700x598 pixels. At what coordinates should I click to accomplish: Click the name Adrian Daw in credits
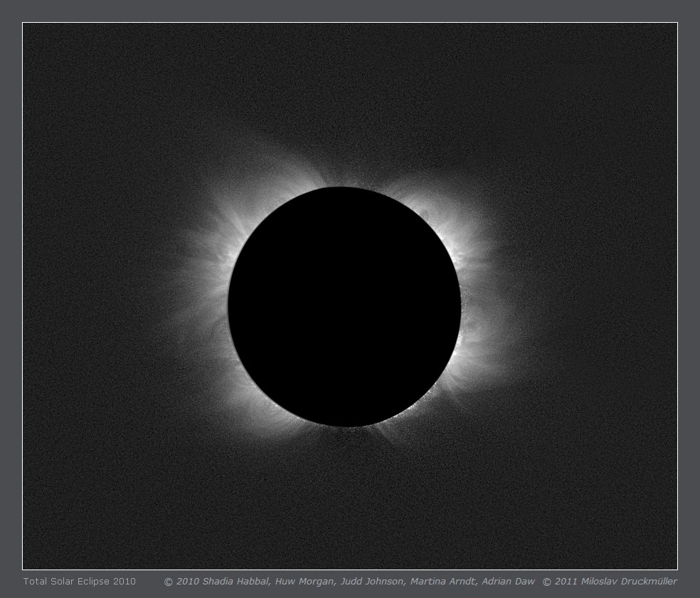point(508,582)
